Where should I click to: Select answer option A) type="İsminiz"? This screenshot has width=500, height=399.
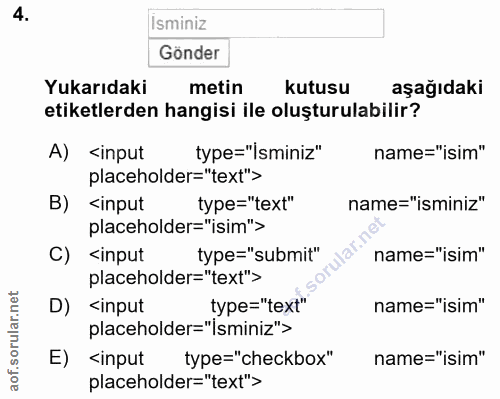click(267, 164)
